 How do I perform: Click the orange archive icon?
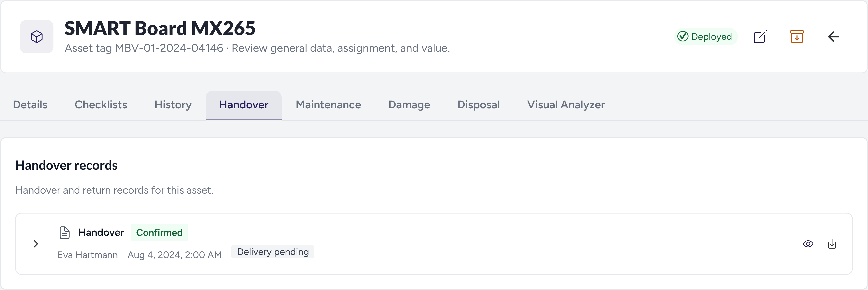(x=797, y=36)
